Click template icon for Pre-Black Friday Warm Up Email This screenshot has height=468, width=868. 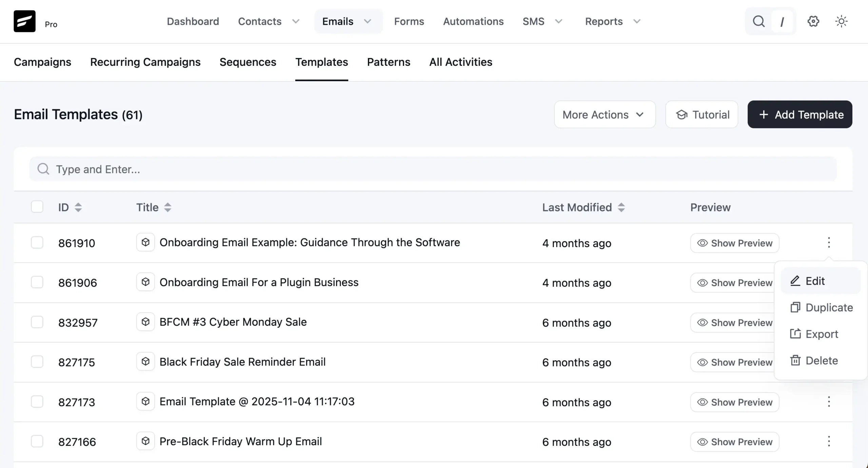145,441
